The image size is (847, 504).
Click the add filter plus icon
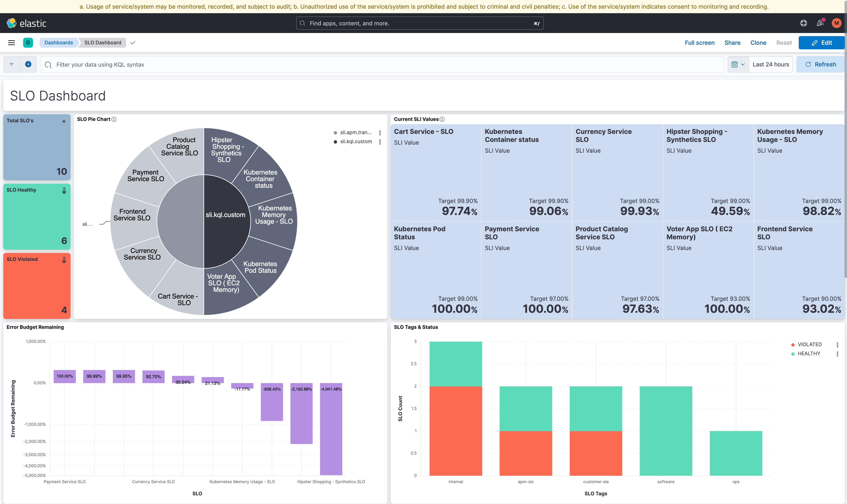point(28,65)
